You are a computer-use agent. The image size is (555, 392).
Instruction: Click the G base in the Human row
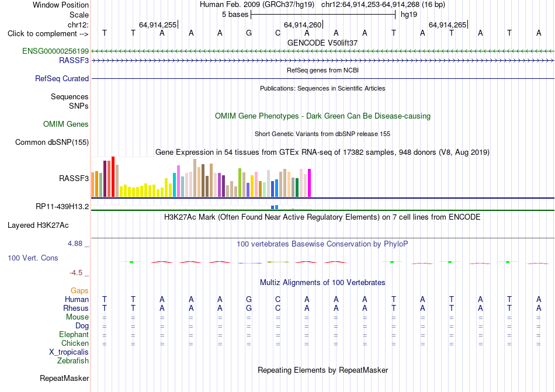(x=249, y=299)
